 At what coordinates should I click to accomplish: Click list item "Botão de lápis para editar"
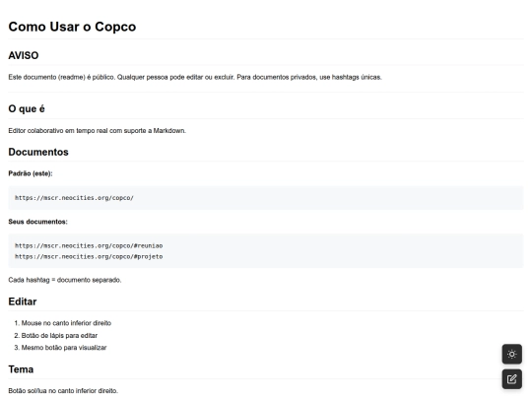pyautogui.click(x=59, y=336)
